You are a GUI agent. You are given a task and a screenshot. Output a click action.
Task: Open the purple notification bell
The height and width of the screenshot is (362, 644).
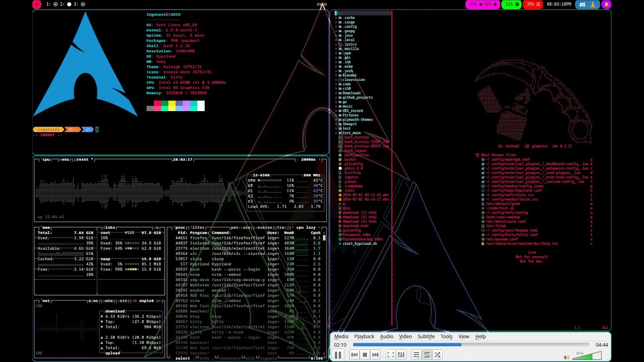(606, 5)
